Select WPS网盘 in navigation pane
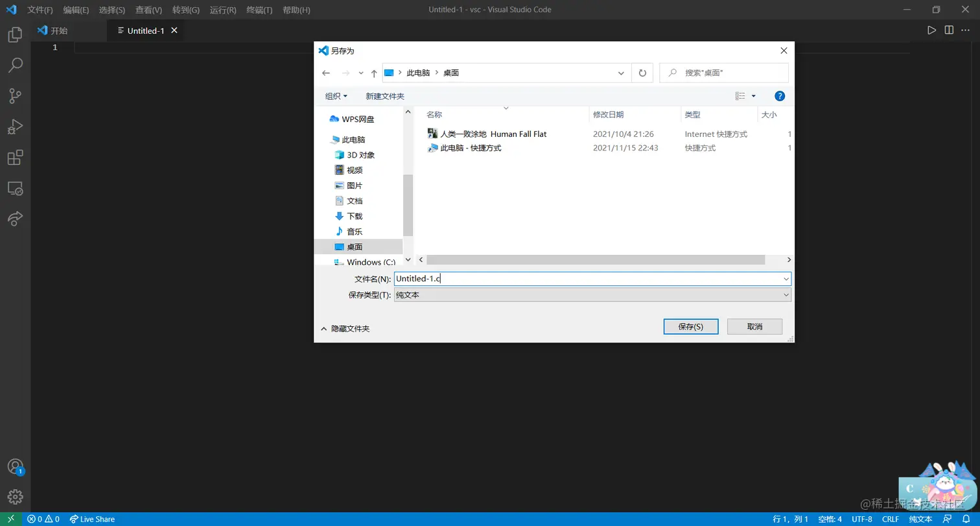Image resolution: width=980 pixels, height=526 pixels. point(358,119)
